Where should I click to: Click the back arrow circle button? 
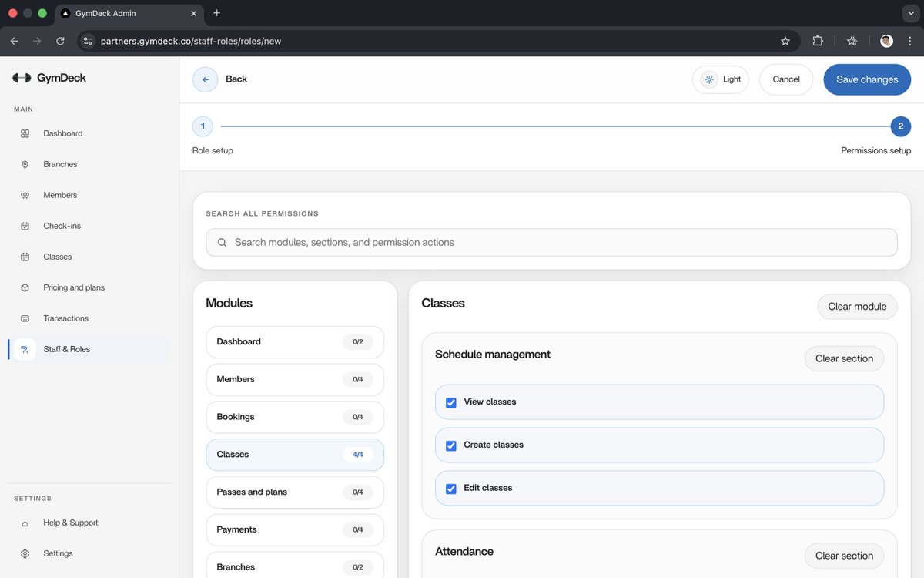pos(205,79)
